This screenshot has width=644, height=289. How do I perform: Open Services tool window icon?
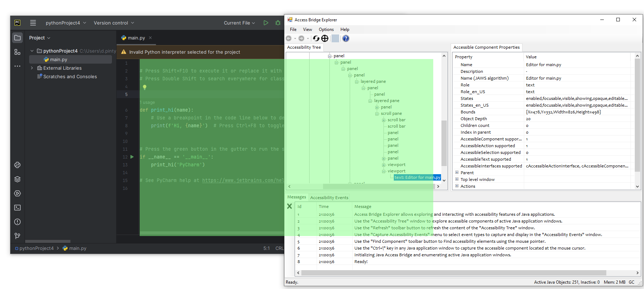pyautogui.click(x=17, y=193)
